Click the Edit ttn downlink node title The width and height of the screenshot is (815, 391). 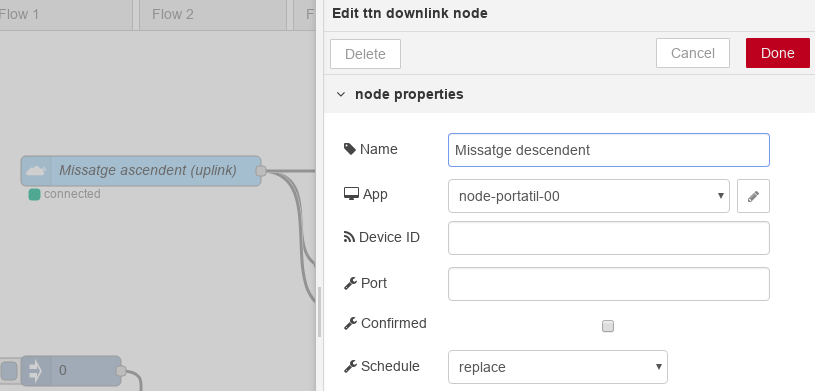pyautogui.click(x=410, y=13)
